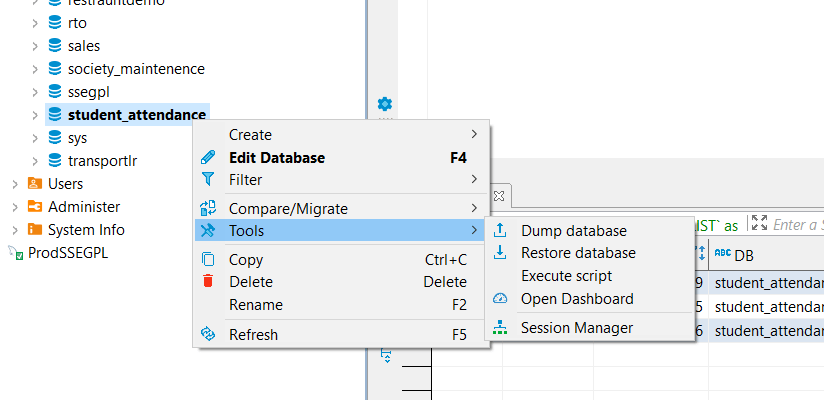The height and width of the screenshot is (400, 824).
Task: Click the sort arrows beside DB column
Action: (702, 252)
